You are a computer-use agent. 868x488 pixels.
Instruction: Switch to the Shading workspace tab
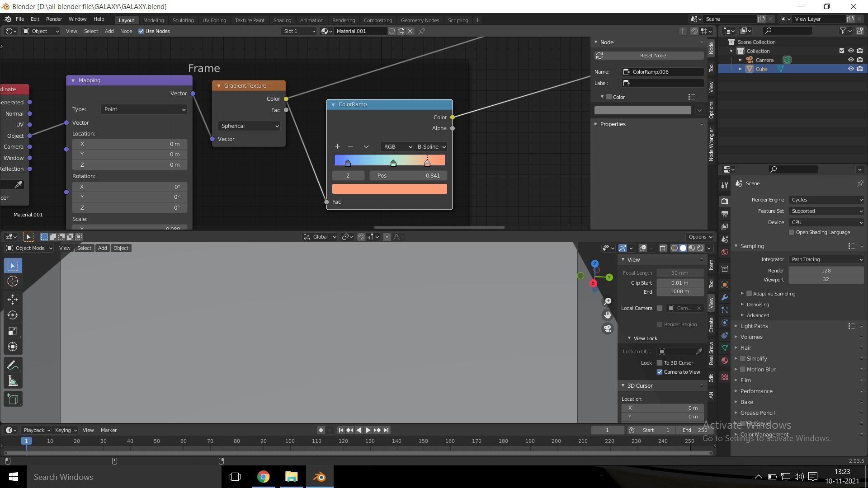(x=282, y=20)
